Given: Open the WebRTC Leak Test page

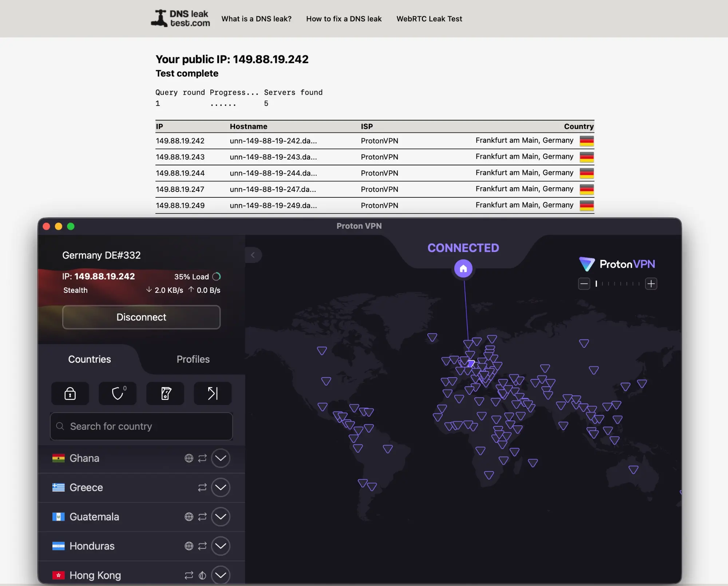Looking at the screenshot, I should pyautogui.click(x=429, y=19).
